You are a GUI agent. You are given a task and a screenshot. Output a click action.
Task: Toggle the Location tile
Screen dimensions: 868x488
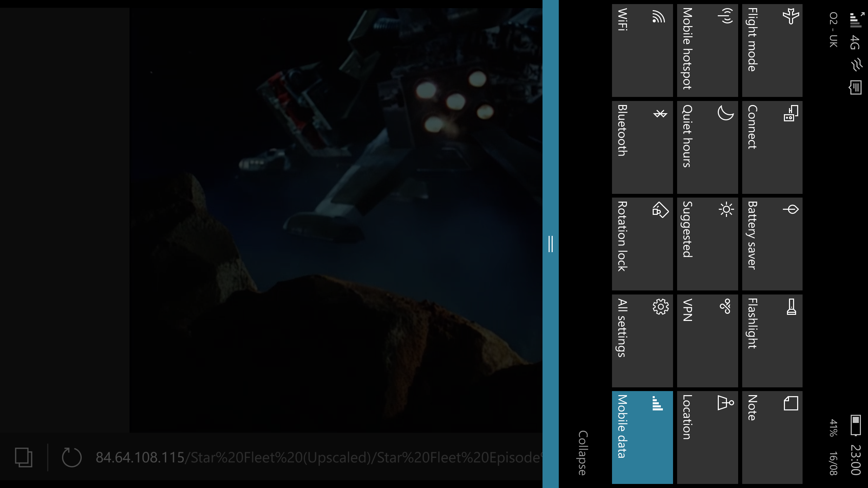coord(707,438)
